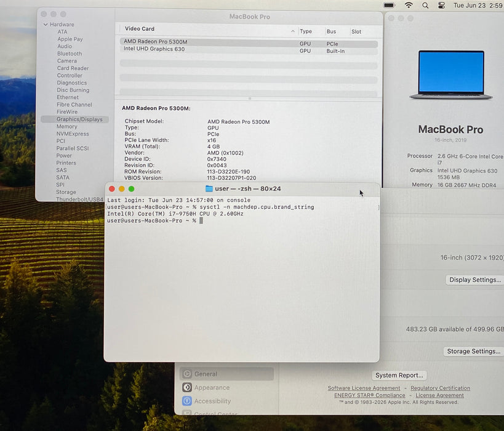Screen dimensions: 504x431
Task: Select SATA in the Hardware list
Action: point(63,177)
